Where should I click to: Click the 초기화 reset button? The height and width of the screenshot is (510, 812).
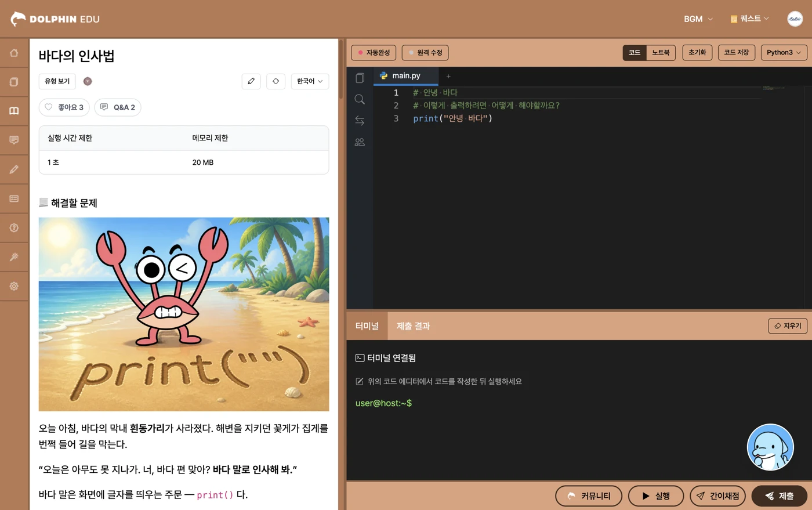point(697,52)
